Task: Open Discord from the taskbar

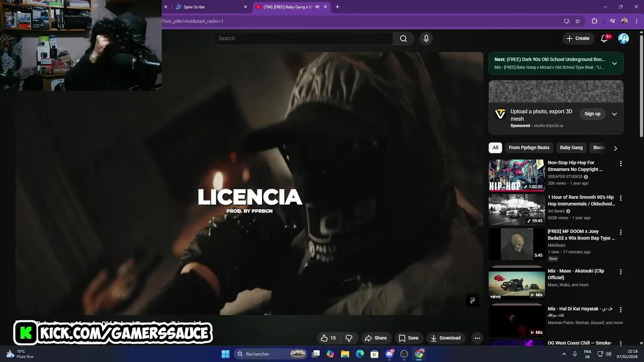Action: [x=389, y=354]
